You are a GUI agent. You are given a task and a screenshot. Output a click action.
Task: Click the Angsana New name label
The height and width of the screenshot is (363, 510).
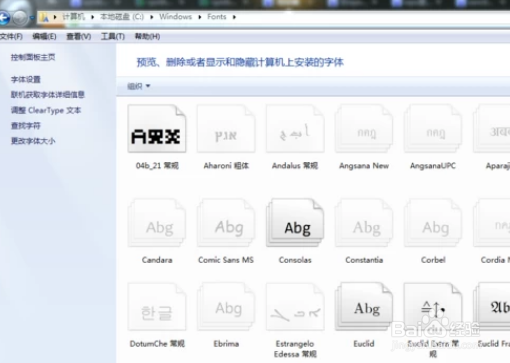point(364,166)
